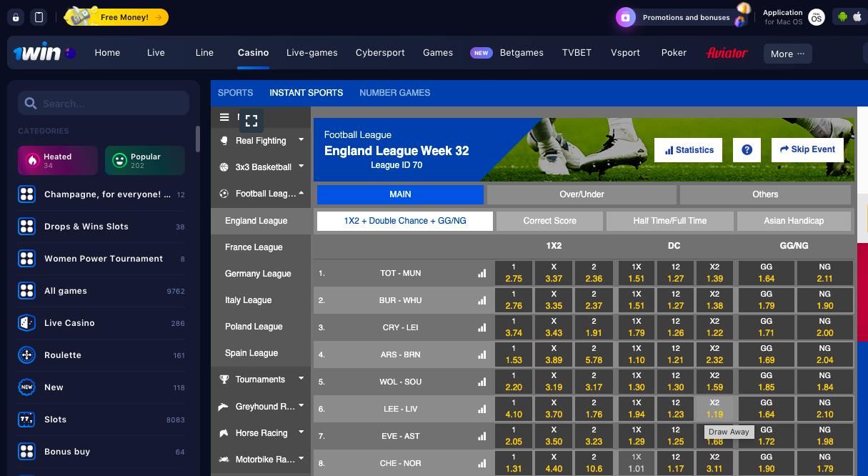Click the mobile phone icon in top bar

tap(39, 17)
